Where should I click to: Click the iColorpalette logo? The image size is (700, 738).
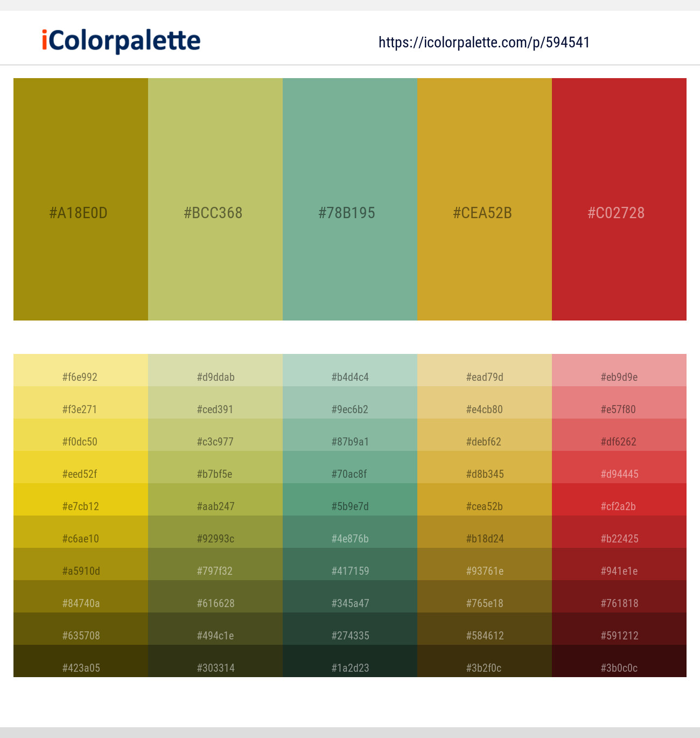(x=121, y=41)
